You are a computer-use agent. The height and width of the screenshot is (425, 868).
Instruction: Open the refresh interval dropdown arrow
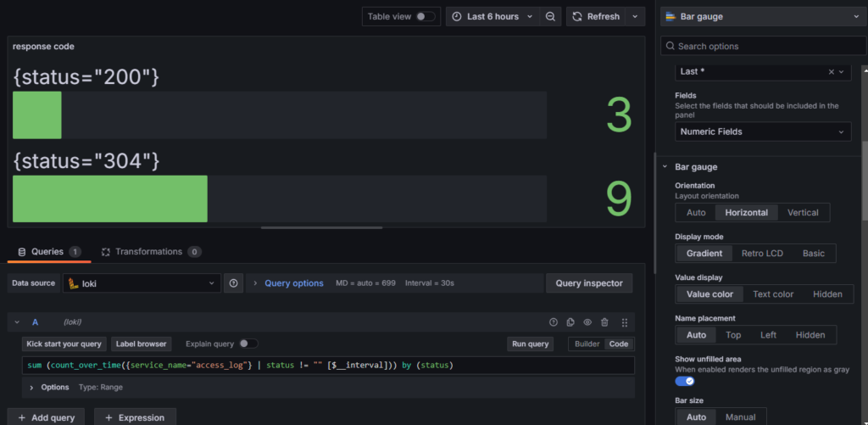[635, 17]
